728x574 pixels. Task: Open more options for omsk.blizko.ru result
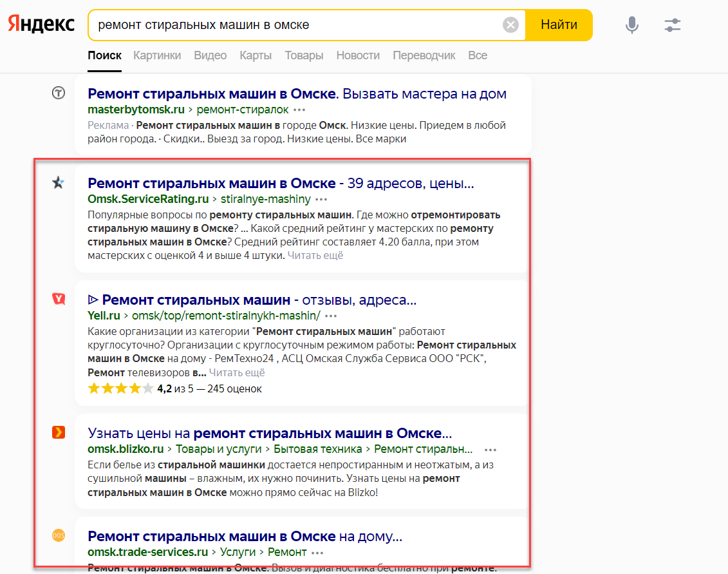pyautogui.click(x=490, y=450)
